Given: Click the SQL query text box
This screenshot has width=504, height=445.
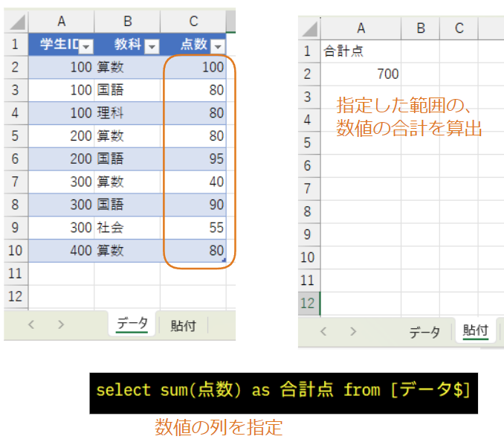Looking at the screenshot, I should (x=283, y=393).
